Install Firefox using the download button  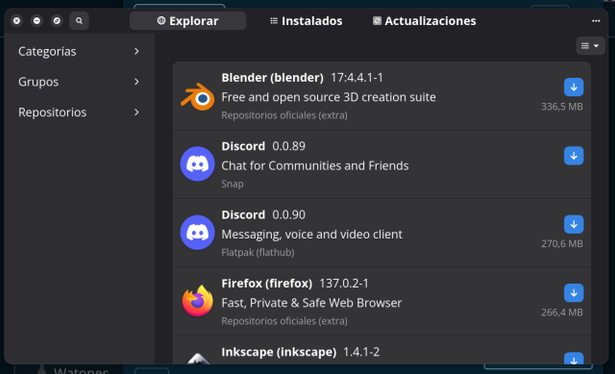click(573, 293)
